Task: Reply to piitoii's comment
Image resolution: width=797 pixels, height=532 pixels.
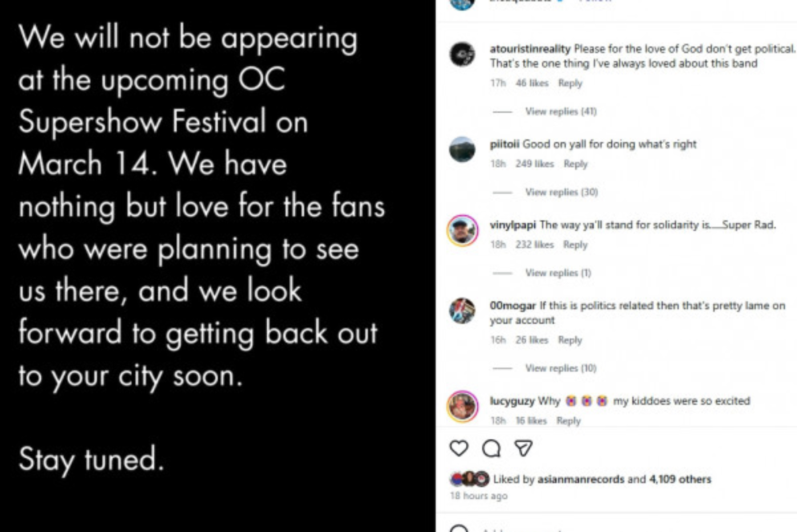Action: [x=575, y=164]
